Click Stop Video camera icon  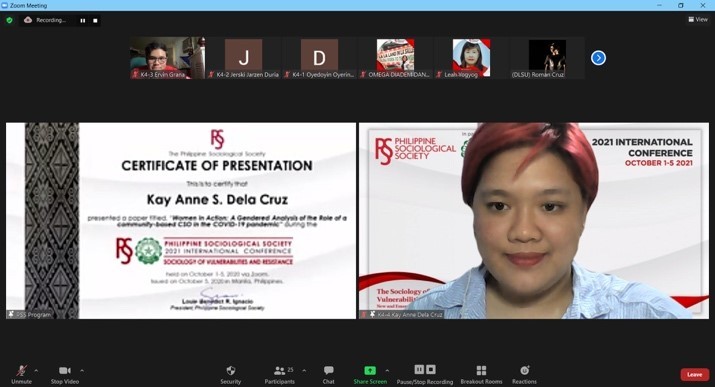[65, 370]
